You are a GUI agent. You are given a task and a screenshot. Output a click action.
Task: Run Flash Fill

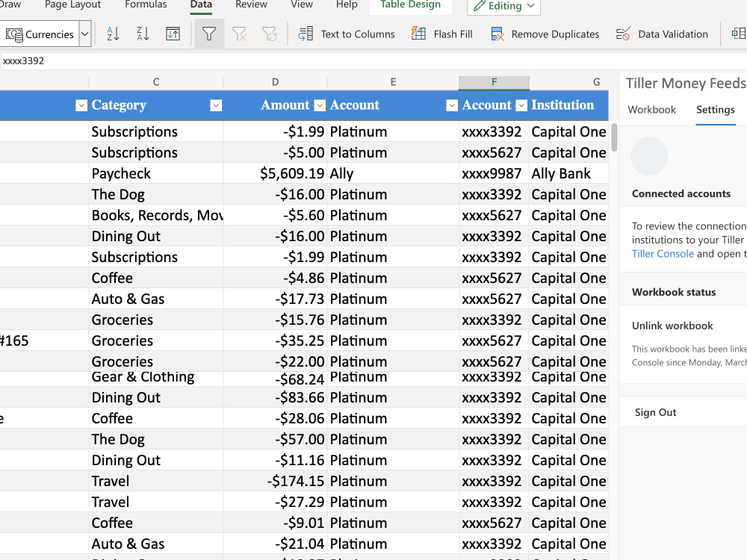point(441,34)
